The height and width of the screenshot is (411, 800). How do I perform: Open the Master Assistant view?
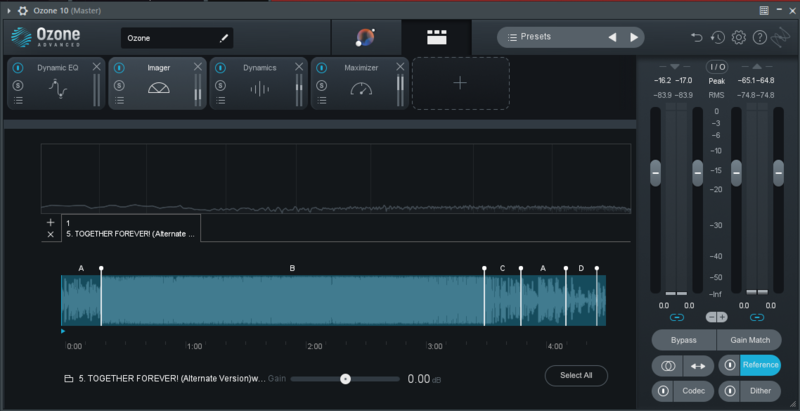click(x=365, y=38)
